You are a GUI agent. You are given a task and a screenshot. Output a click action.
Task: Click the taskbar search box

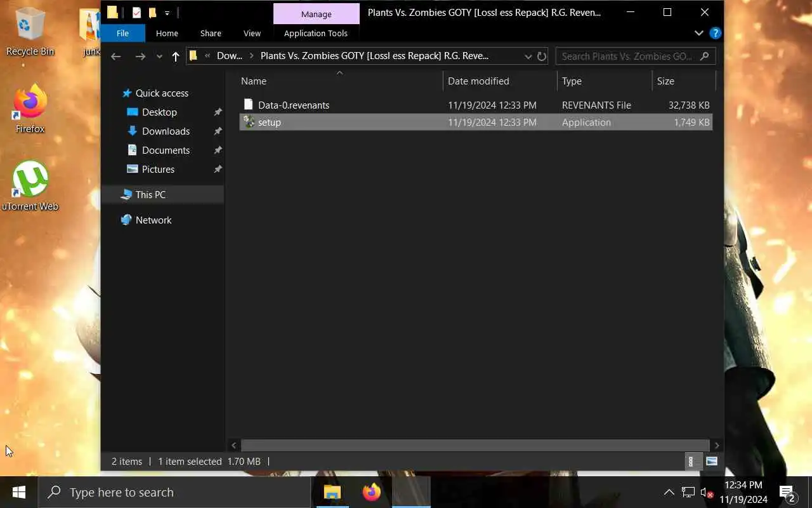click(174, 492)
